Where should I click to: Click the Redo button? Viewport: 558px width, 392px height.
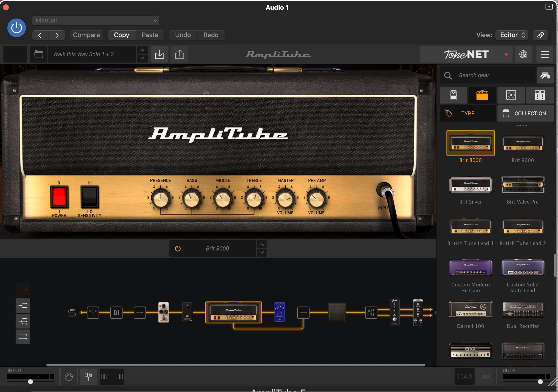coord(211,35)
